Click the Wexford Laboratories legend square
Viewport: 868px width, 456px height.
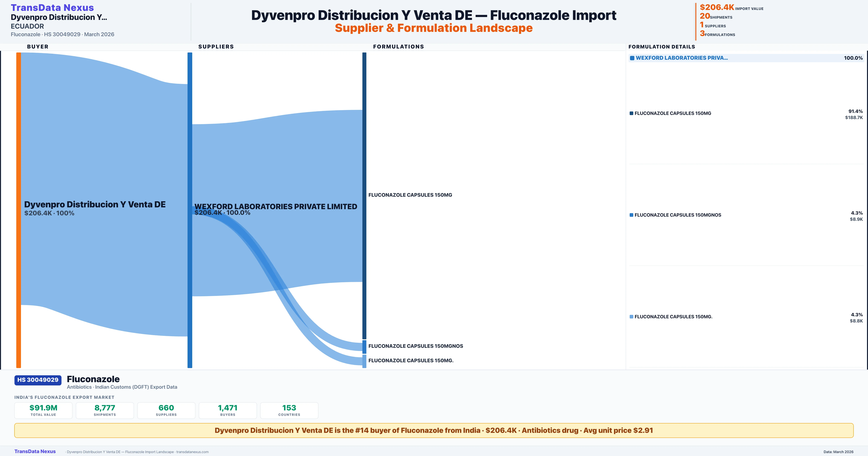click(x=632, y=58)
